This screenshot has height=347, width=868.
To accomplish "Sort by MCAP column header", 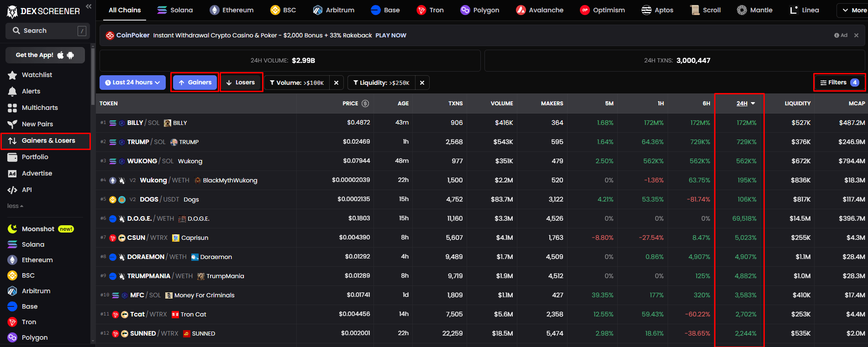I will pos(857,104).
